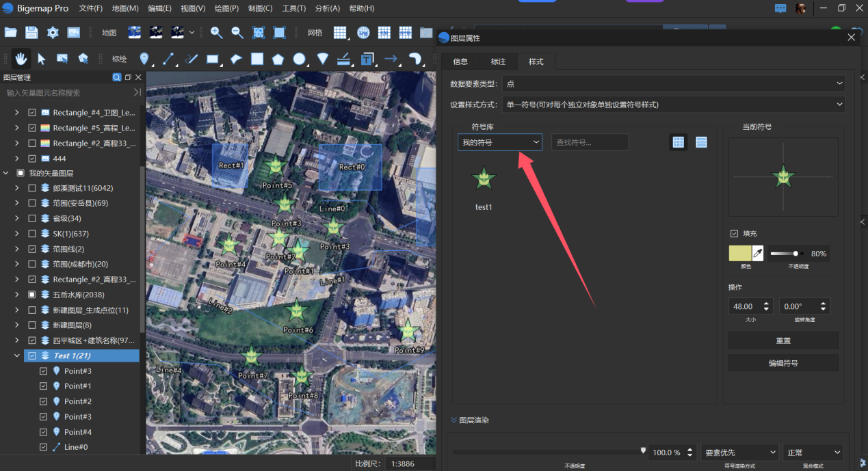868x471 pixels.
Task: Select the test1 star symbol thumbnail
Action: (484, 180)
